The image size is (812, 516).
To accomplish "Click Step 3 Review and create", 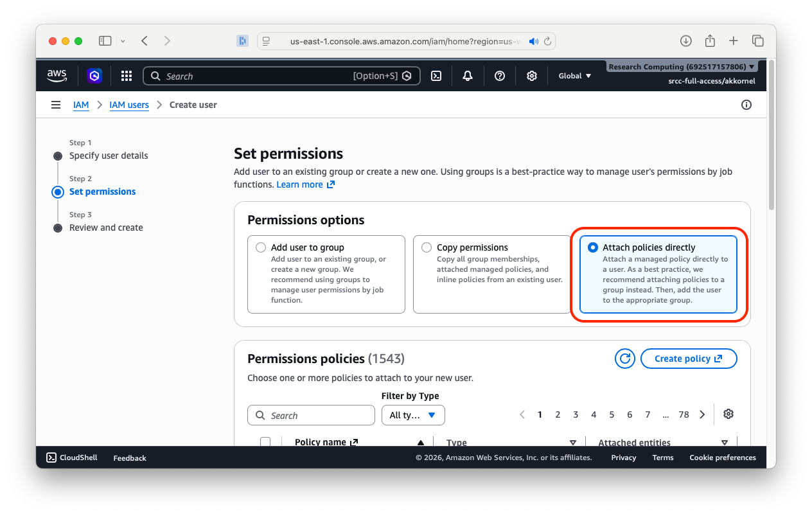I will coord(106,227).
